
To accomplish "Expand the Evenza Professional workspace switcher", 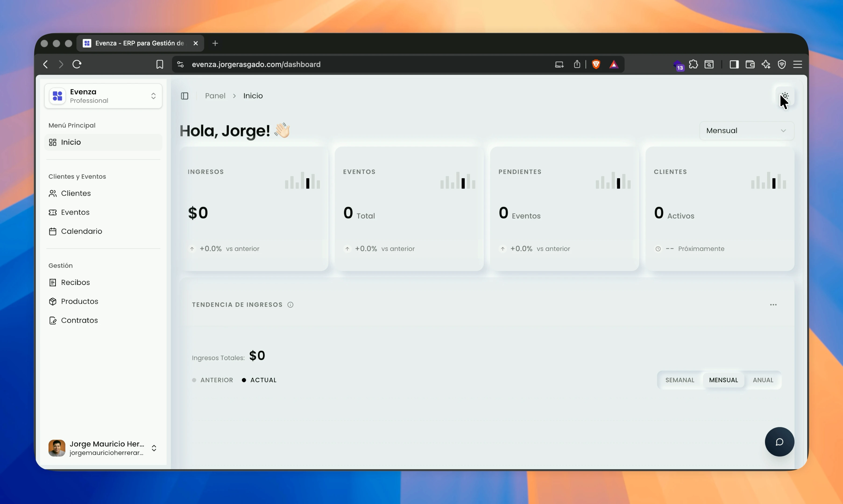I will (154, 96).
